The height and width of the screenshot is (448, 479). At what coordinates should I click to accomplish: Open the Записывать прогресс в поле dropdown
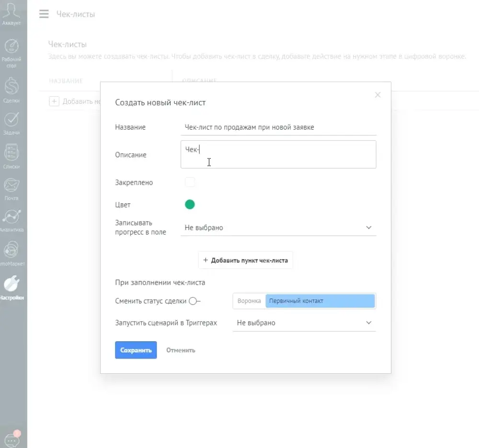coord(278,228)
